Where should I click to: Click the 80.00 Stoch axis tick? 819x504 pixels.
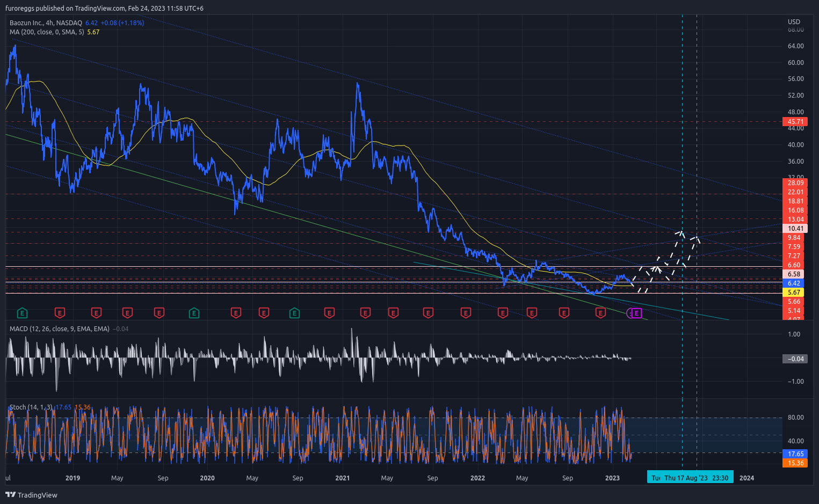(796, 418)
